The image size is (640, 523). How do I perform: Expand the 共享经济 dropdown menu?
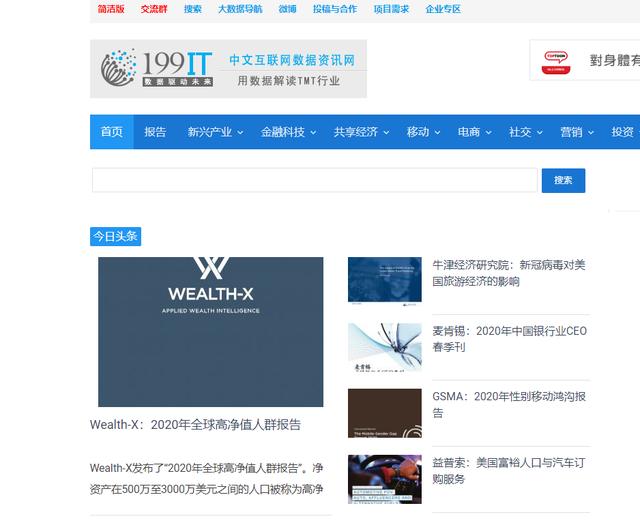coord(361,132)
